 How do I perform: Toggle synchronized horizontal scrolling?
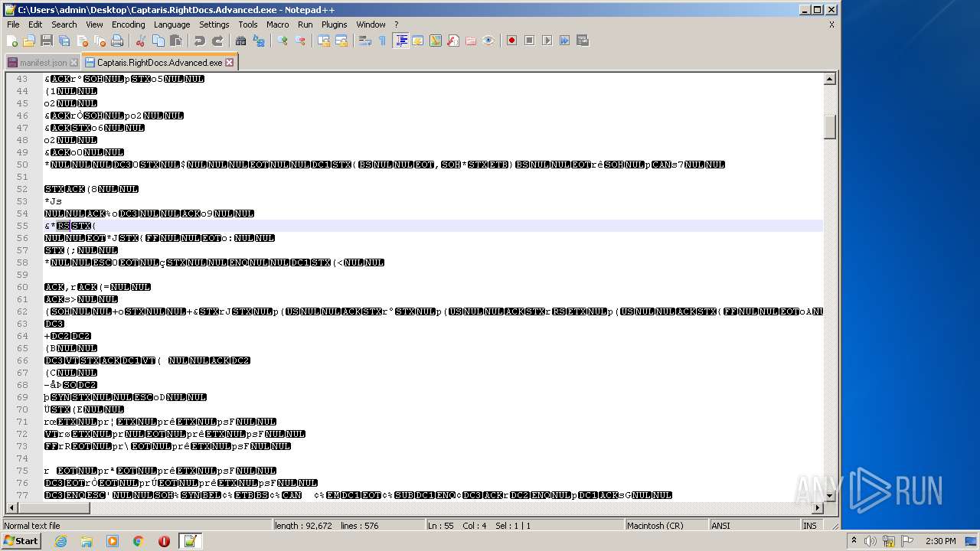click(341, 41)
